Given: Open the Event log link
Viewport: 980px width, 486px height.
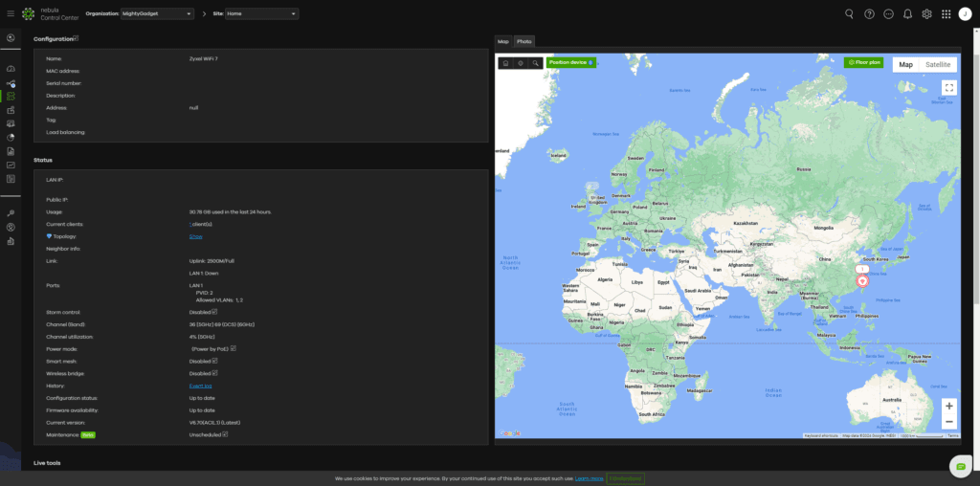Looking at the screenshot, I should tap(200, 386).
